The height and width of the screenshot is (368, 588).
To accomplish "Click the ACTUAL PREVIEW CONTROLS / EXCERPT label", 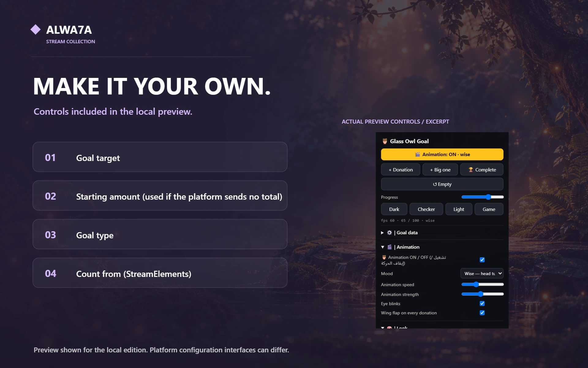I will [x=395, y=122].
